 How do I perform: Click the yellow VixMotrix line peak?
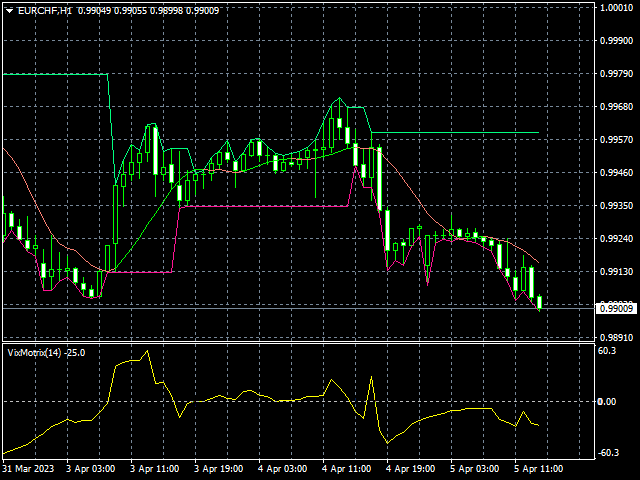pos(147,351)
